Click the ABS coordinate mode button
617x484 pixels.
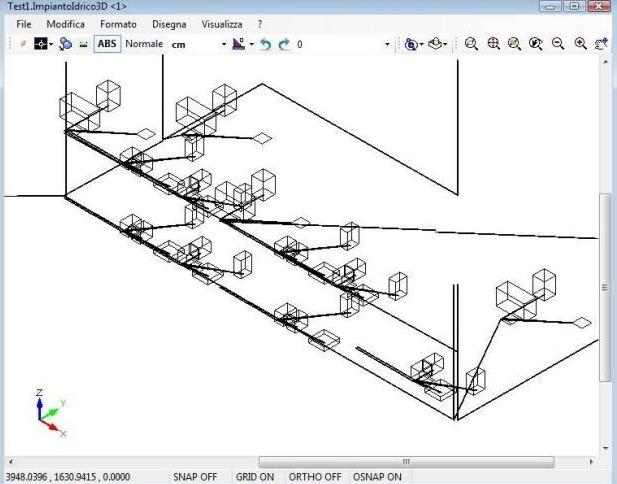[106, 45]
